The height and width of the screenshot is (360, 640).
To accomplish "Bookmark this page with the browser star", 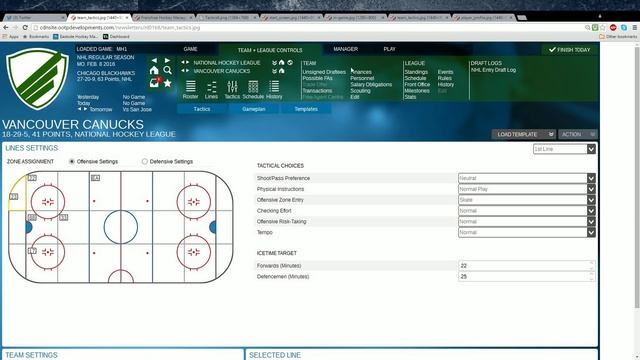I will click(x=603, y=27).
